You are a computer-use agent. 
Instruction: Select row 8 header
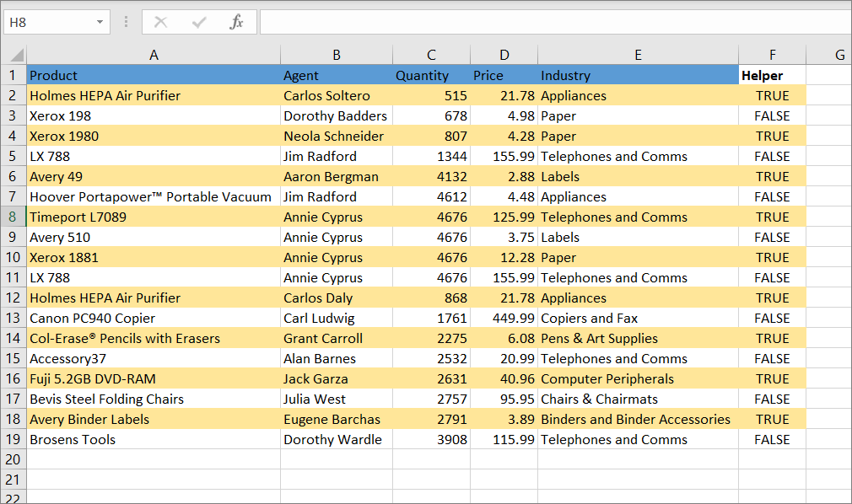click(13, 217)
